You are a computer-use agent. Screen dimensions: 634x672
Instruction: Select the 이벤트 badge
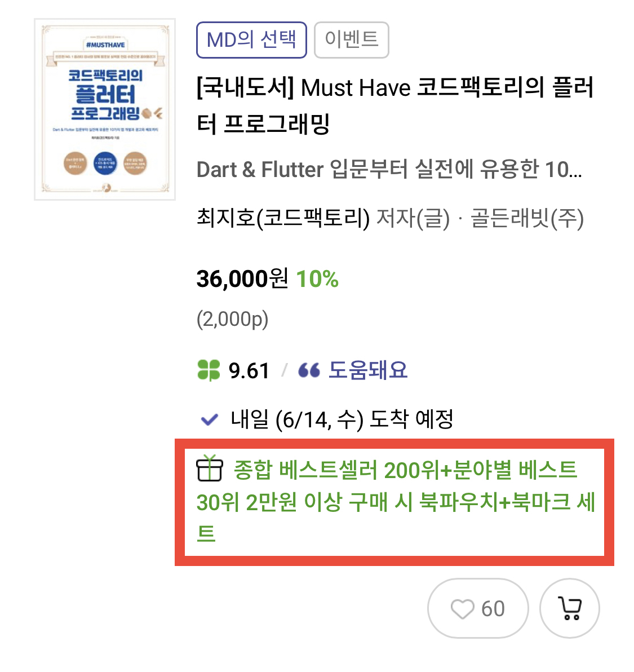351,40
